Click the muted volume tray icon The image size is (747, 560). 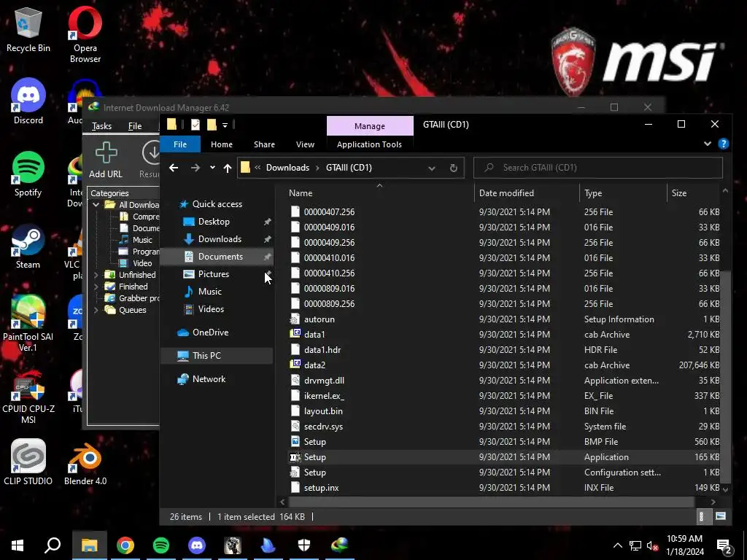tap(652, 546)
